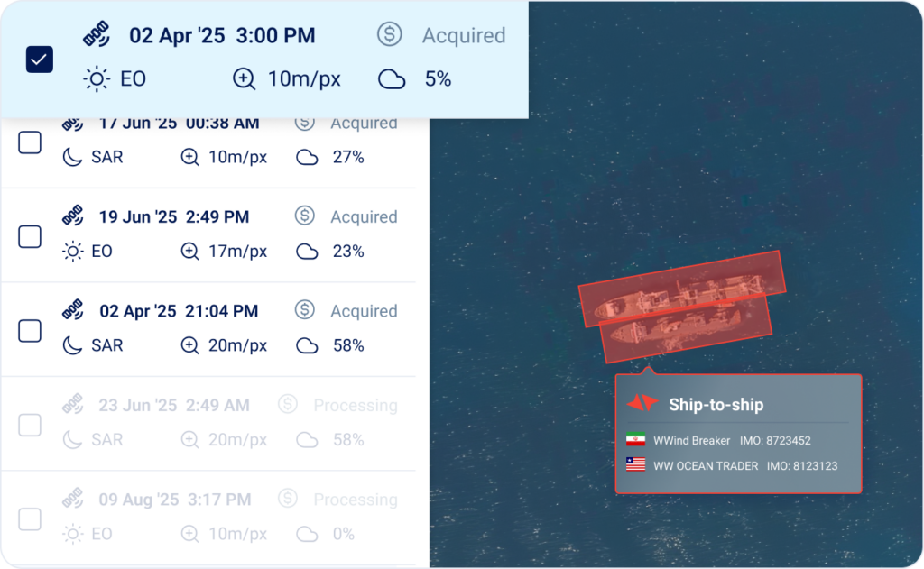The height and width of the screenshot is (569, 924).
Task: Click the sun EO icon in highlighted row
Action: pyautogui.click(x=96, y=79)
